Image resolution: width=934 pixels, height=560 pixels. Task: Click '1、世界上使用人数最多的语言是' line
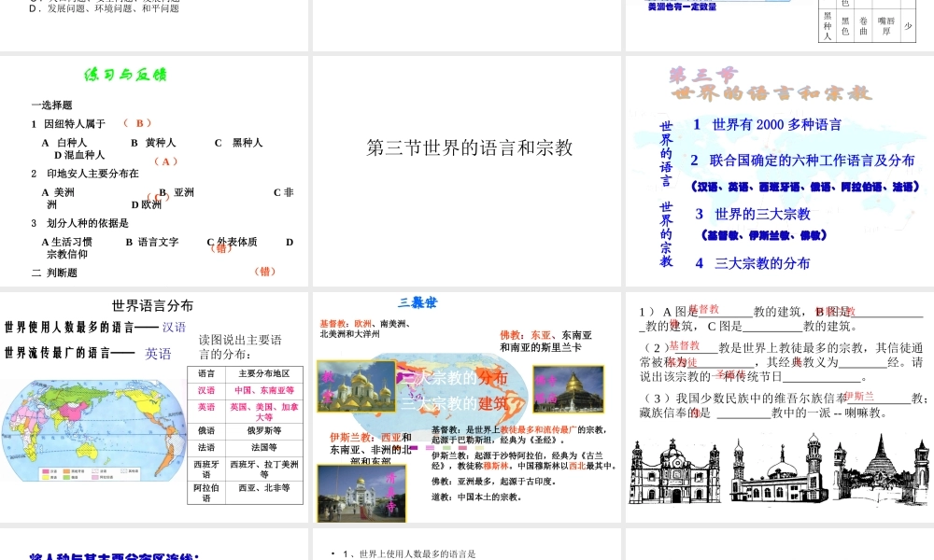click(x=403, y=554)
